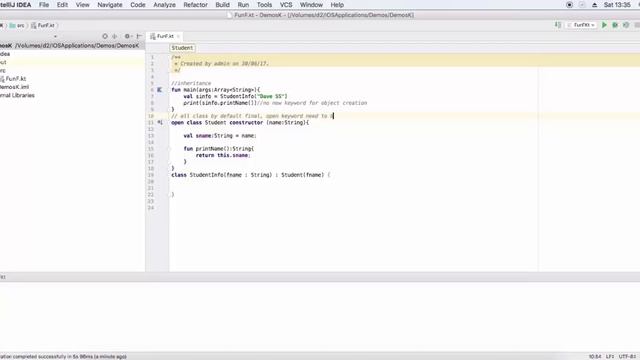Click the compilation completed message in the status bar
Image resolution: width=640 pixels, height=360 pixels.
(63, 357)
